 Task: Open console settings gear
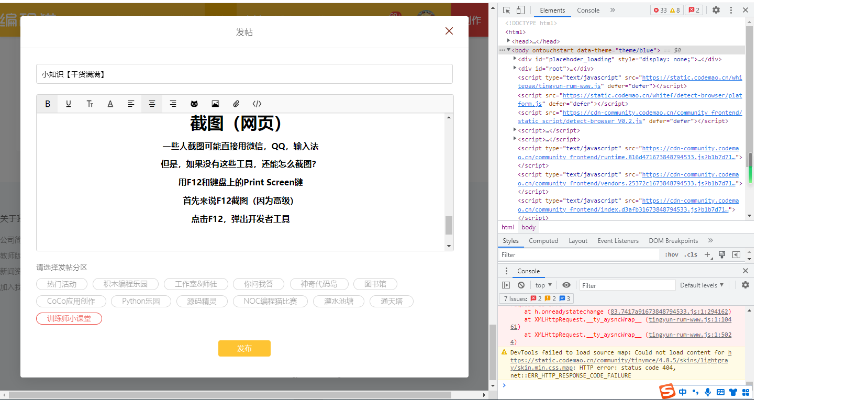pos(745,285)
